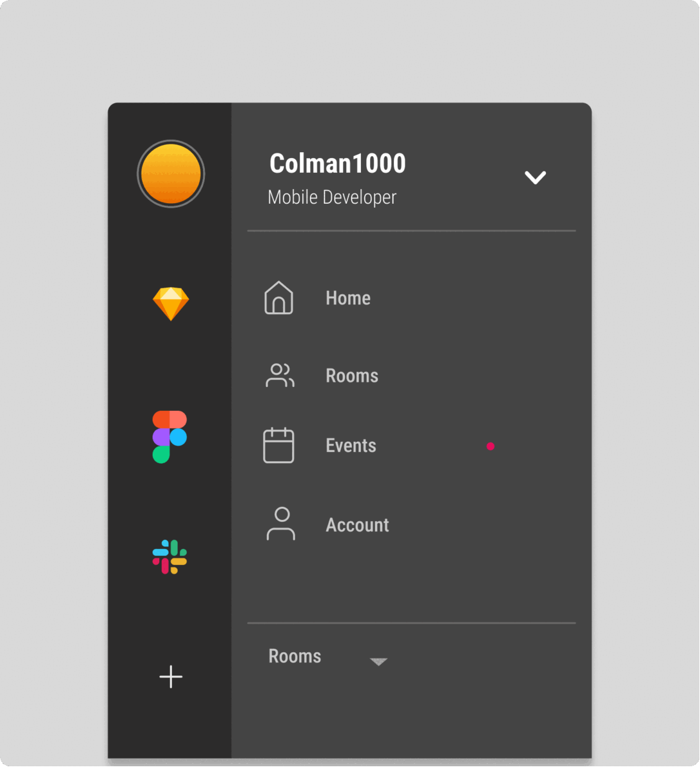Viewport: 700px width, 774px height.
Task: Open the Account menu label
Action: (x=357, y=525)
